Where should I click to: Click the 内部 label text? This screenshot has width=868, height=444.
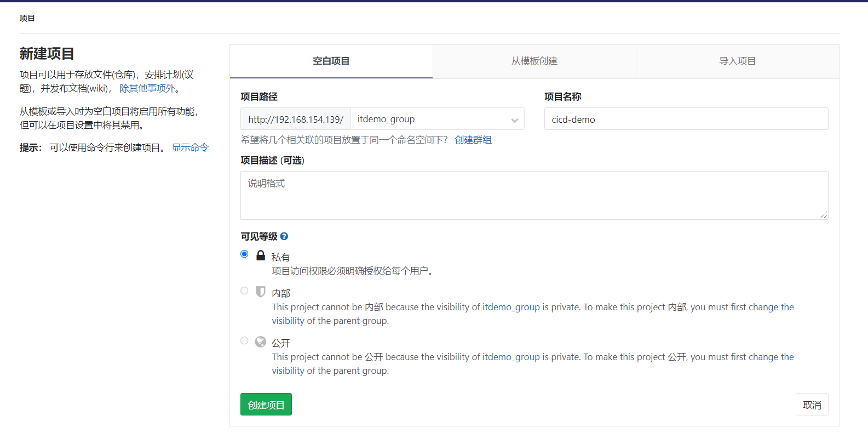[281, 293]
